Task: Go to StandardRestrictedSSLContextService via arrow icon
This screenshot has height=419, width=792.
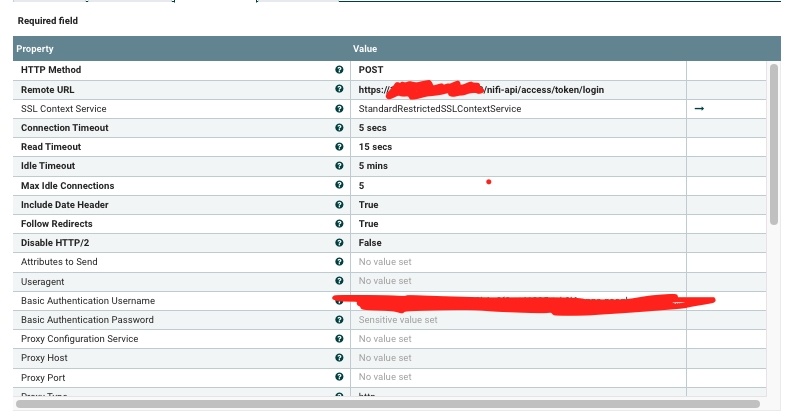Action: click(x=699, y=109)
